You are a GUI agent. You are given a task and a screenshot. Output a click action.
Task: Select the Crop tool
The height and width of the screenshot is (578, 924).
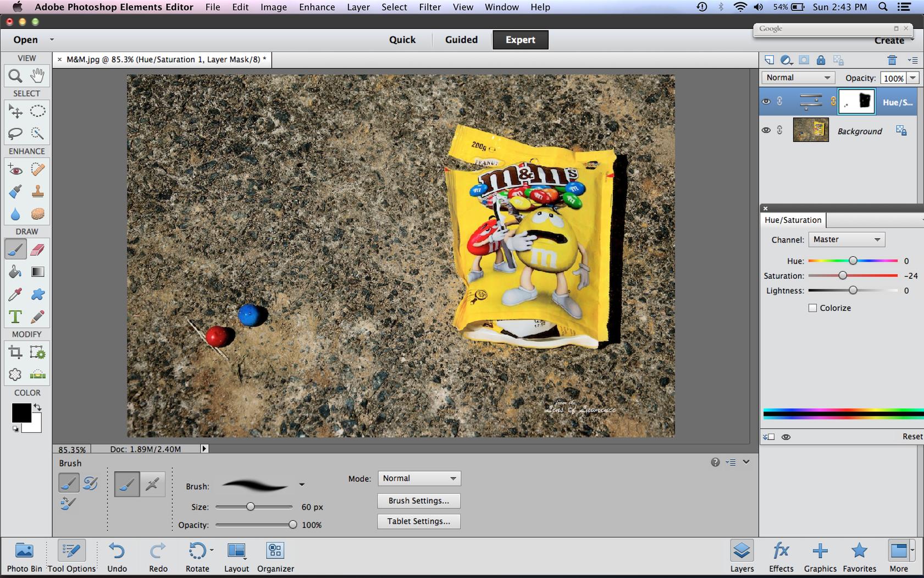[x=15, y=352]
